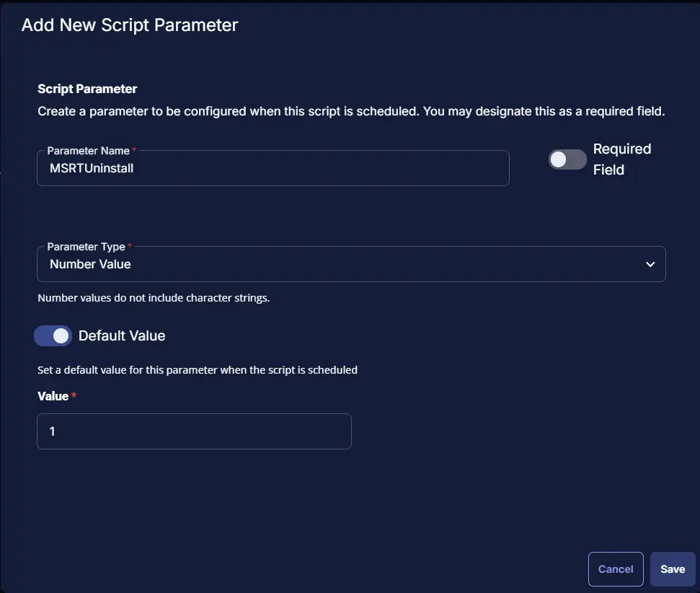Click the Parameter Type floating label
700x593 pixels.
click(x=87, y=247)
